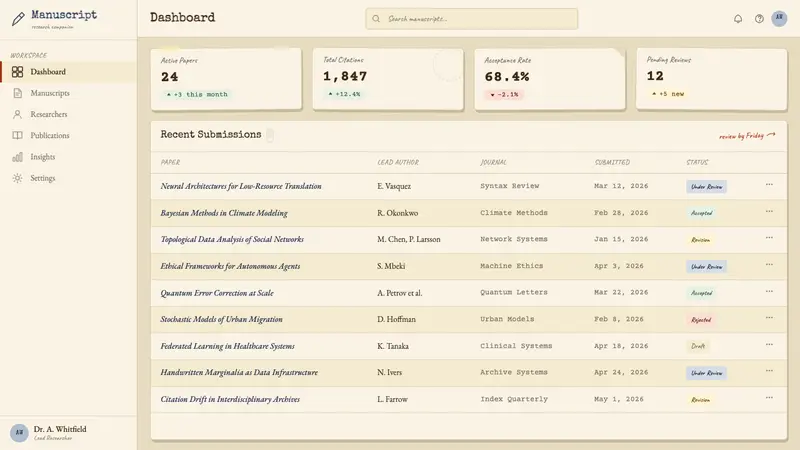The width and height of the screenshot is (800, 450).
Task: Open Citation Drift in Interdisciplinary Archives paper
Action: pyautogui.click(x=230, y=399)
